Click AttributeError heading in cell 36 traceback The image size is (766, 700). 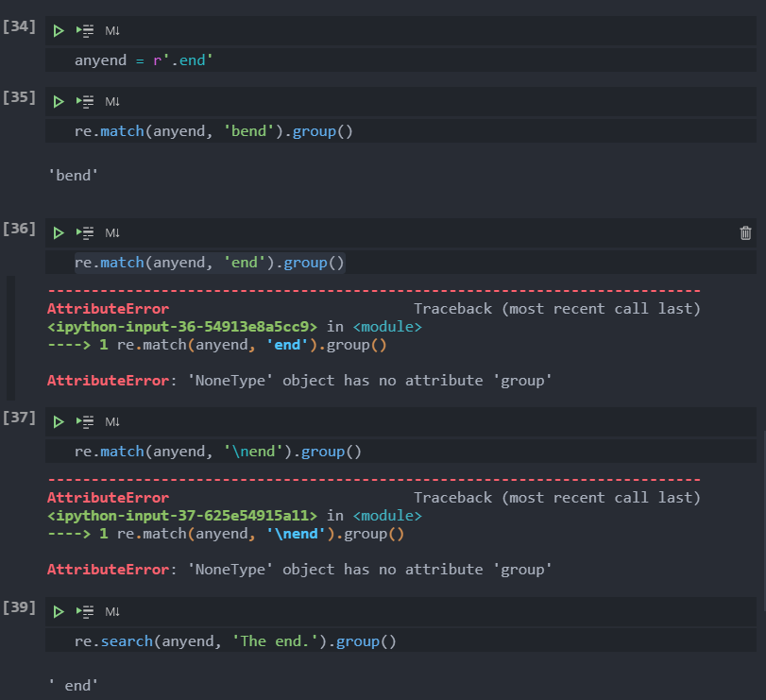click(x=108, y=309)
